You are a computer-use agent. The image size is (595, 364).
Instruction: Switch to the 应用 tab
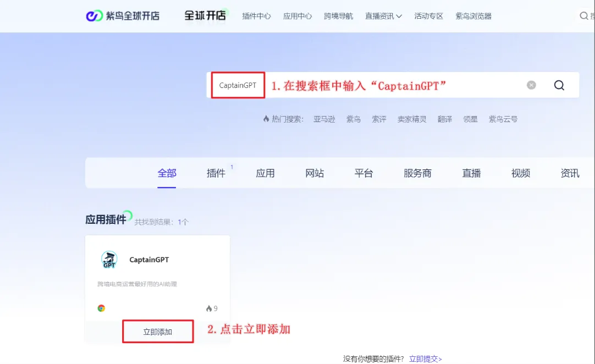[265, 173]
